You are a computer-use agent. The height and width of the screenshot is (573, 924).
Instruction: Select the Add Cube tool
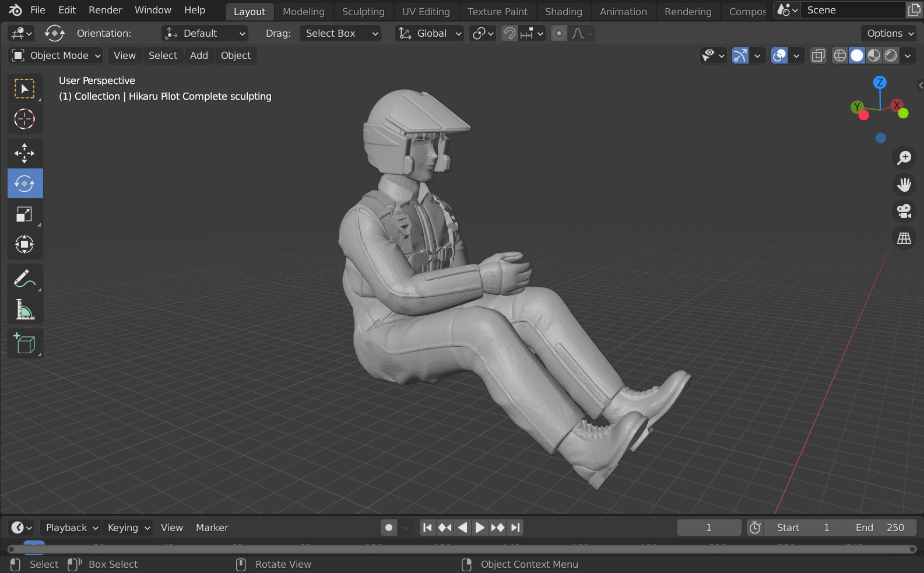tap(24, 343)
